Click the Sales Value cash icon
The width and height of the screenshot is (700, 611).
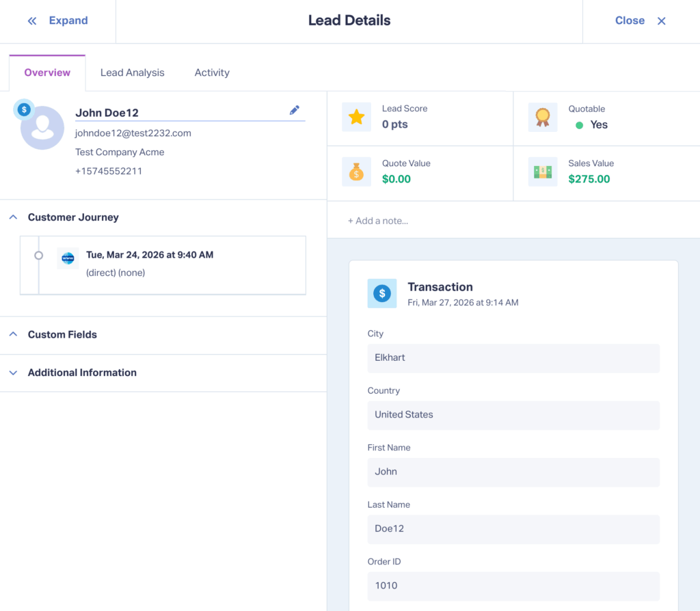[542, 172]
